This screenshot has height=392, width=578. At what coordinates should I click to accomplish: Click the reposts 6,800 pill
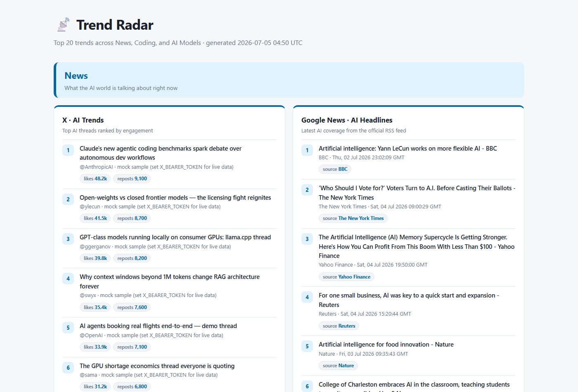pyautogui.click(x=132, y=387)
